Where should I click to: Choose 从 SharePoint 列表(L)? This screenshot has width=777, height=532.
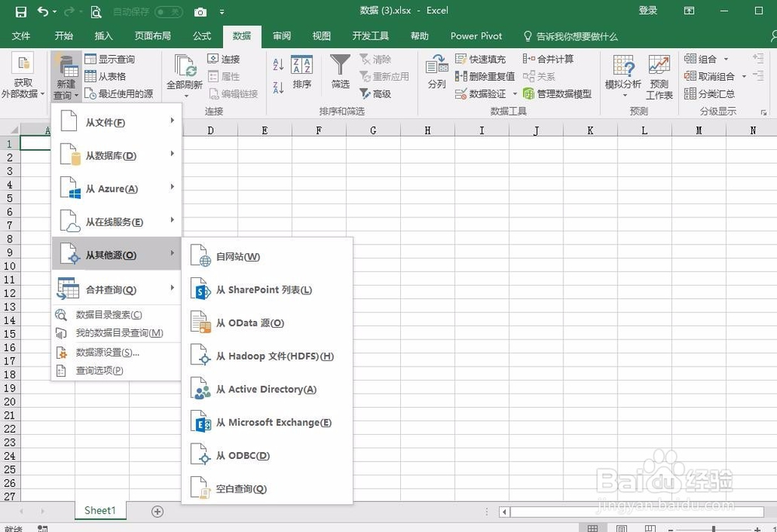point(267,290)
